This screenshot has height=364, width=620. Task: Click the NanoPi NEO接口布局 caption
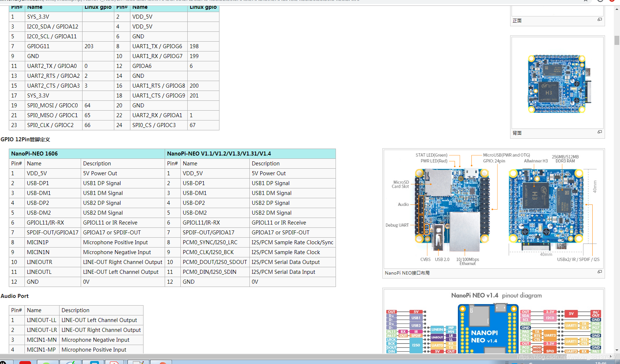pyautogui.click(x=407, y=273)
